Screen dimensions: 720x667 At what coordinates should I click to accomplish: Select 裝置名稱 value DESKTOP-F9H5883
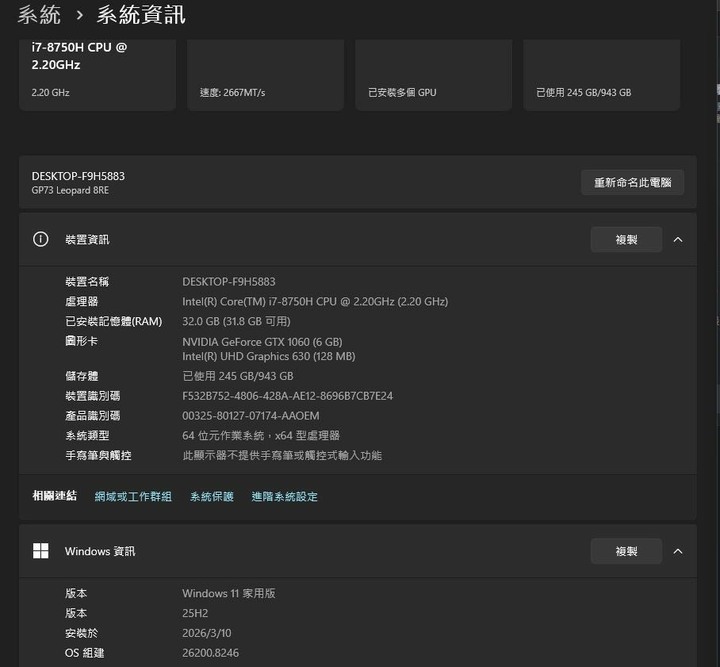[x=229, y=282]
